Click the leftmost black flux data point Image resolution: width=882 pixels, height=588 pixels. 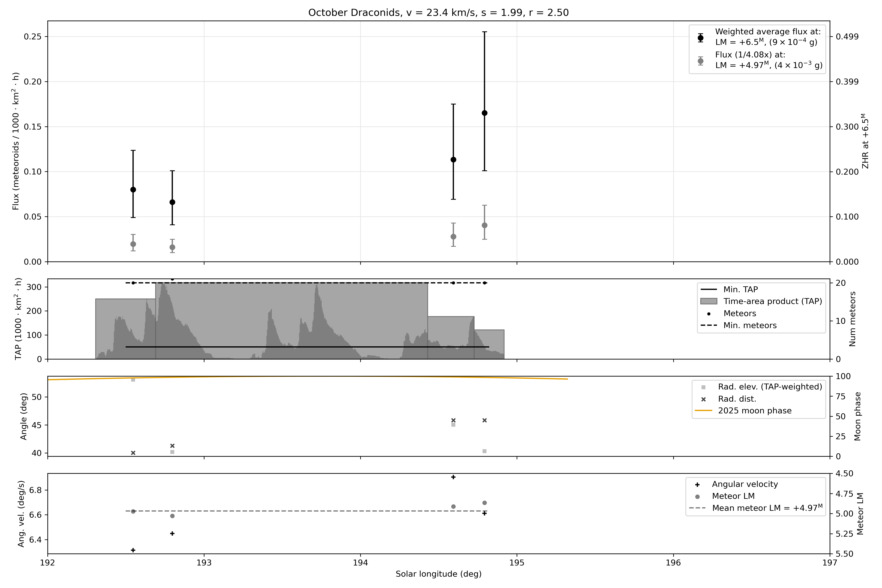tap(133, 190)
